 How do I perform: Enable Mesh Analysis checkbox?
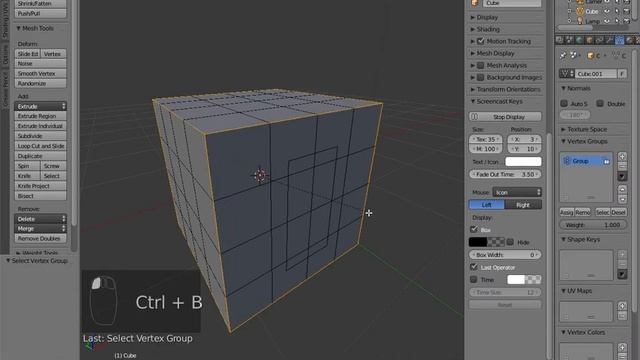point(481,65)
